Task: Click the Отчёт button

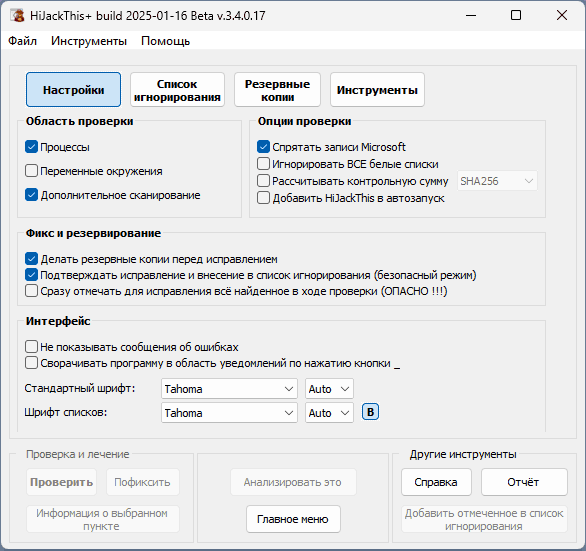Action: 524,482
